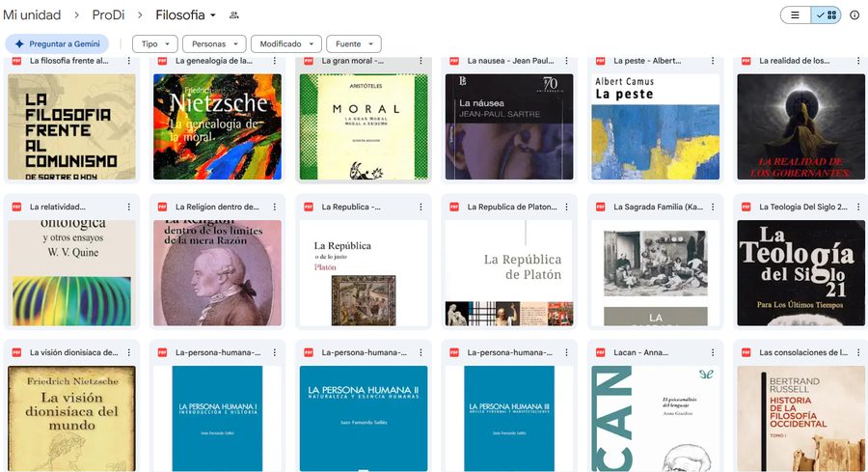
Task: Open more options for La relatividad... file
Action: (x=129, y=207)
